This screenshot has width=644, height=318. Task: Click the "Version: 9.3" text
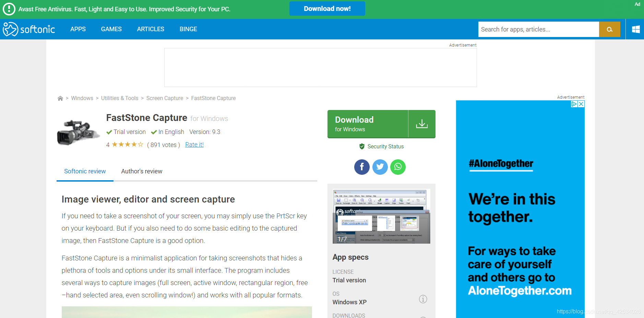[x=205, y=132]
